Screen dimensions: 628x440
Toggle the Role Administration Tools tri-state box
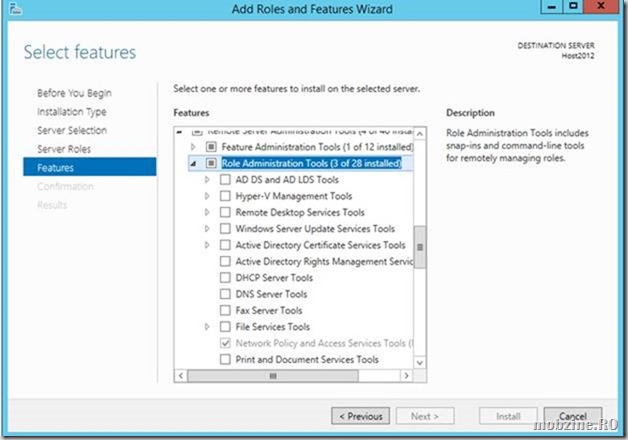click(x=211, y=163)
